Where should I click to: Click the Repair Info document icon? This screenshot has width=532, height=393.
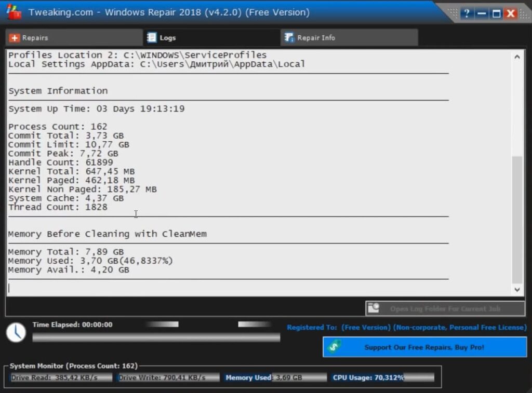click(x=289, y=37)
